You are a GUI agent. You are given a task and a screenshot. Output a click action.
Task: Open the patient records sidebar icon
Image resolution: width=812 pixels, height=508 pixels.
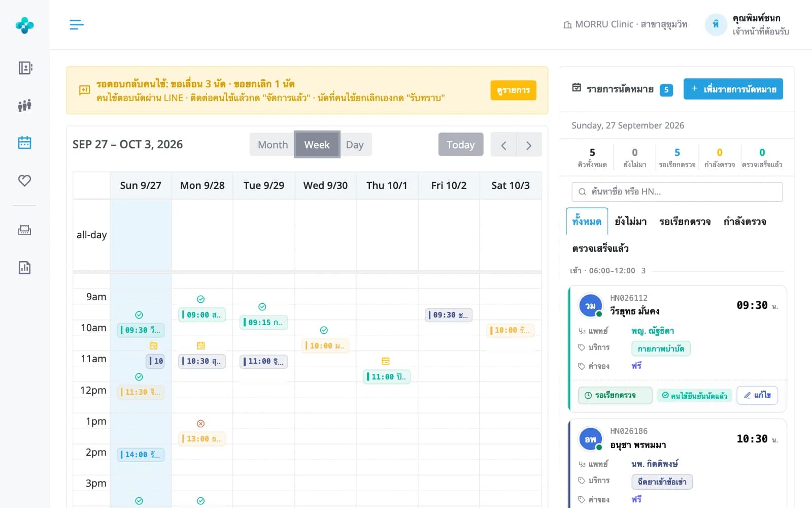24,68
